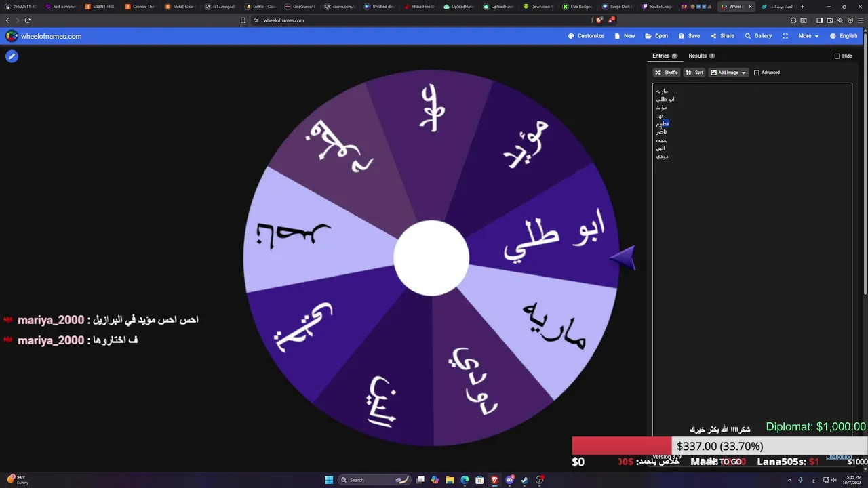Open Microsoft Edge from taskbar
The image size is (868, 488).
coord(465,480)
